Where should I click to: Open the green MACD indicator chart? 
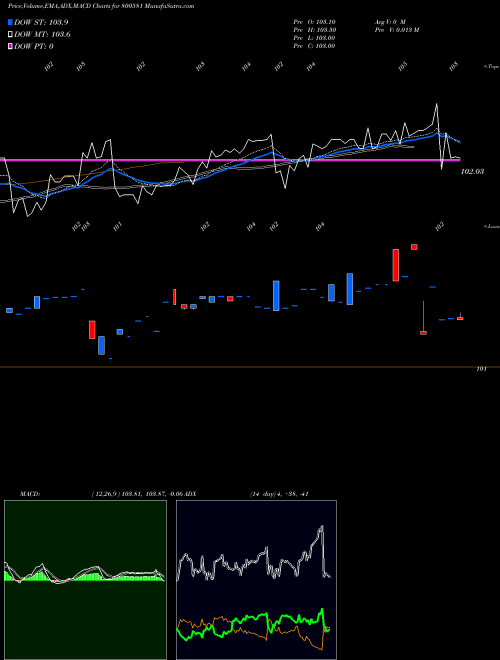85,580
